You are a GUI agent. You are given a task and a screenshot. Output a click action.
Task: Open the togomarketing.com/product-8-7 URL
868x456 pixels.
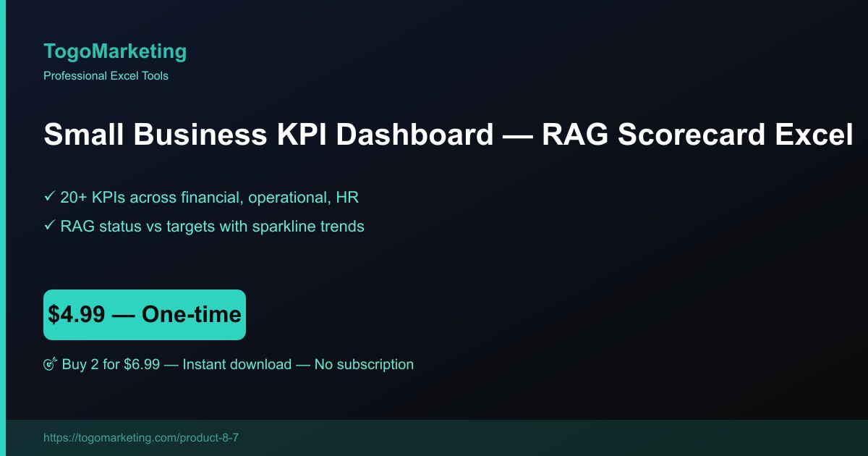[141, 438]
